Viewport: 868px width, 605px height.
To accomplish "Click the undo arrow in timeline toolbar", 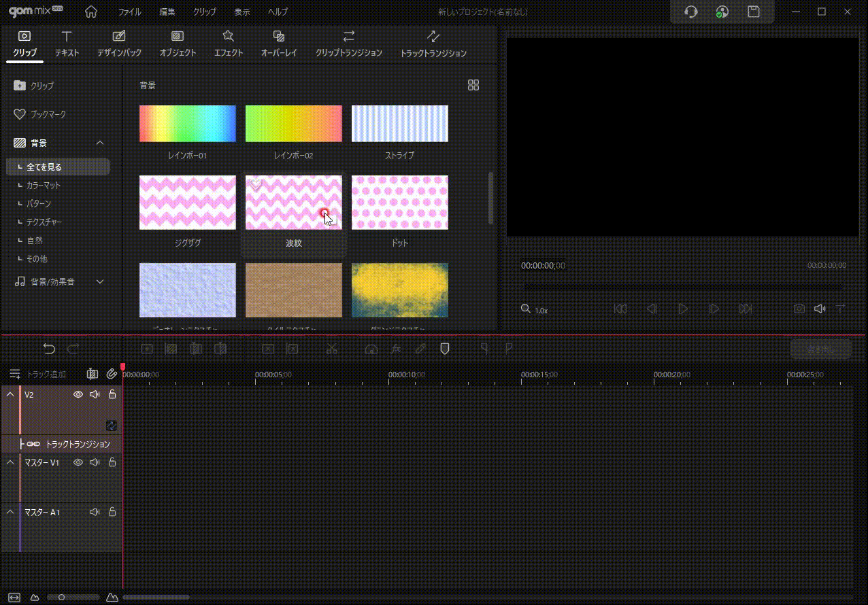I will click(49, 349).
